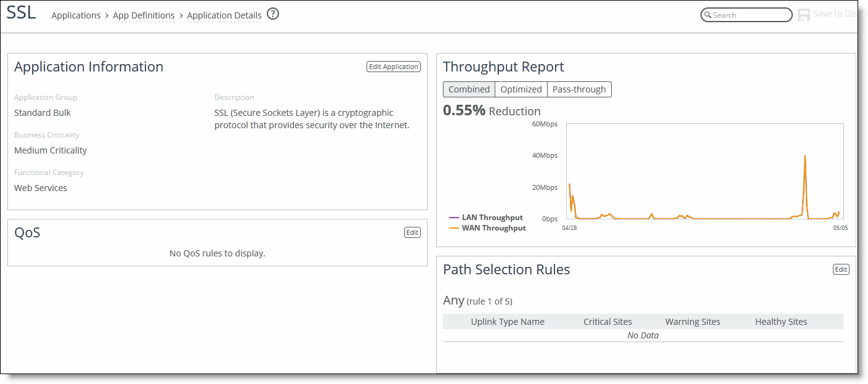
Task: Click the magnifier icon in search box
Action: coord(708,15)
